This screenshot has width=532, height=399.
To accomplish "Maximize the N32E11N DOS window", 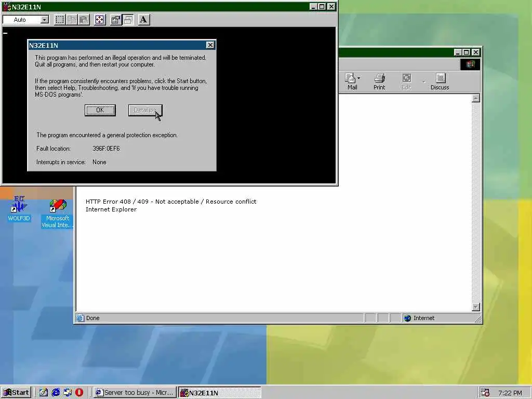I will click(322, 6).
